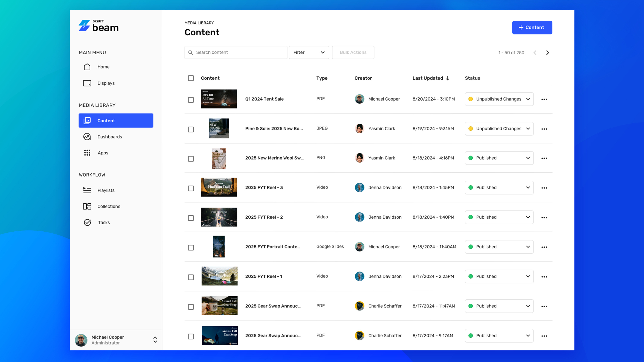Screen dimensions: 644x362
Task: Select 2025 FYT Reel - 3 checkbox
Action: click(191, 188)
